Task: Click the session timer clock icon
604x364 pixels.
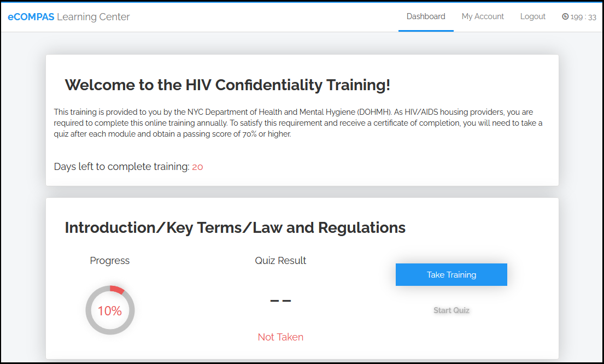Action: (565, 16)
